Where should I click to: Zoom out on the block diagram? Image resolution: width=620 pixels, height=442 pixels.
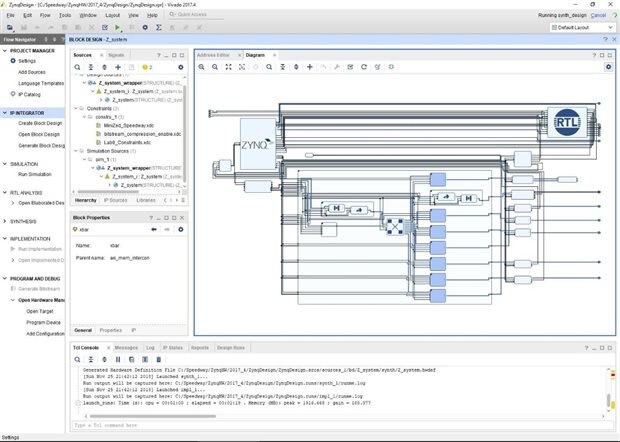214,66
